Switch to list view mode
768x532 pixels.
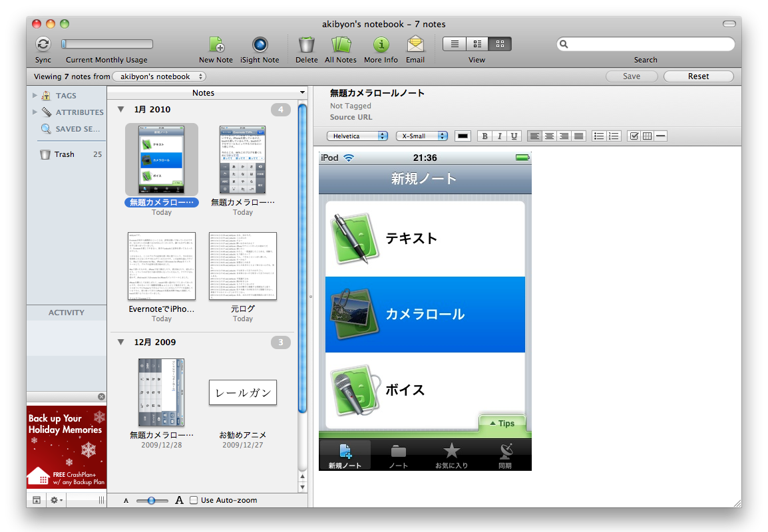click(x=455, y=44)
